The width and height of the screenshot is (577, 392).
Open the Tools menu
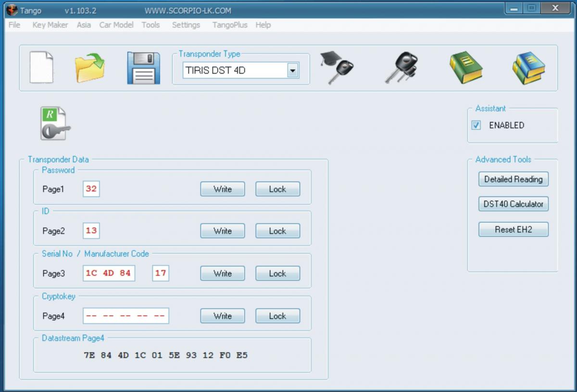(151, 25)
